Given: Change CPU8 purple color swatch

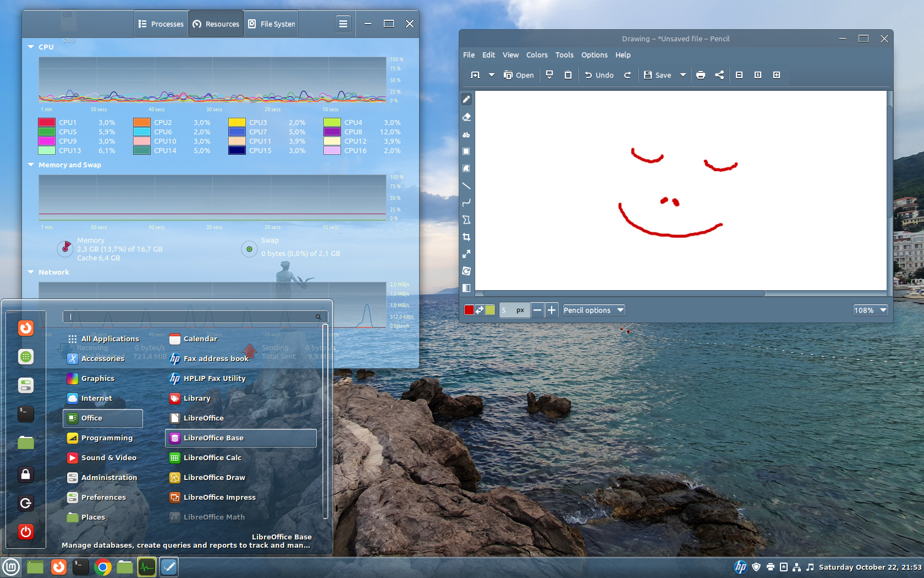Looking at the screenshot, I should point(332,132).
